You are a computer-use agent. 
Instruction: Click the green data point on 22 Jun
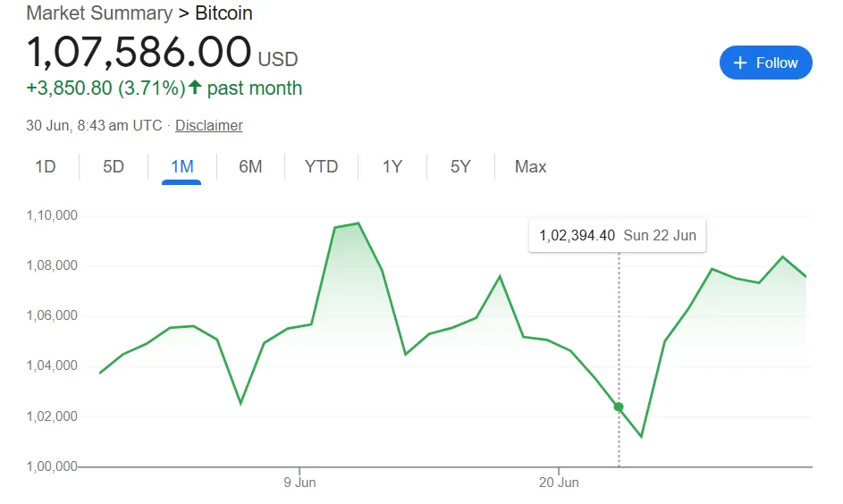coord(619,407)
